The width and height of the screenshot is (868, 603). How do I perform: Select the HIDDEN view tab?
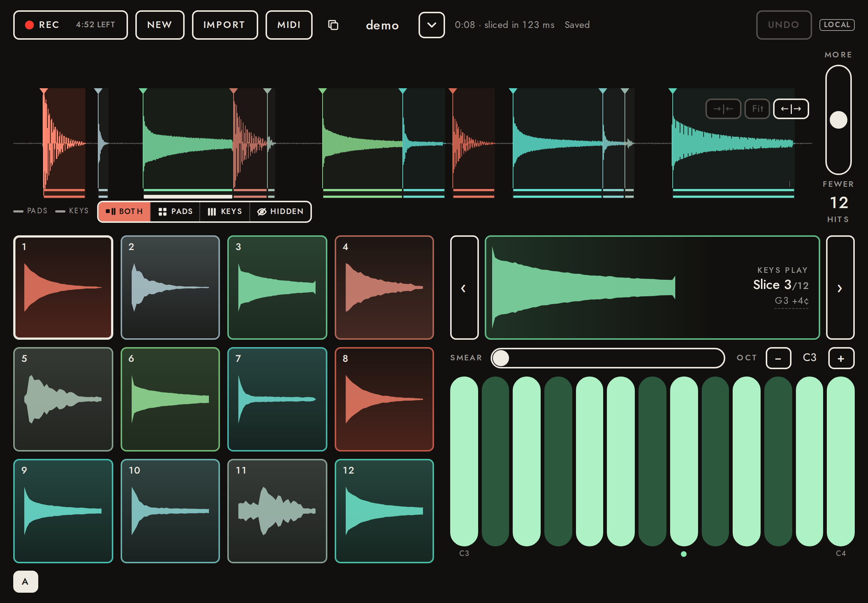tap(280, 211)
